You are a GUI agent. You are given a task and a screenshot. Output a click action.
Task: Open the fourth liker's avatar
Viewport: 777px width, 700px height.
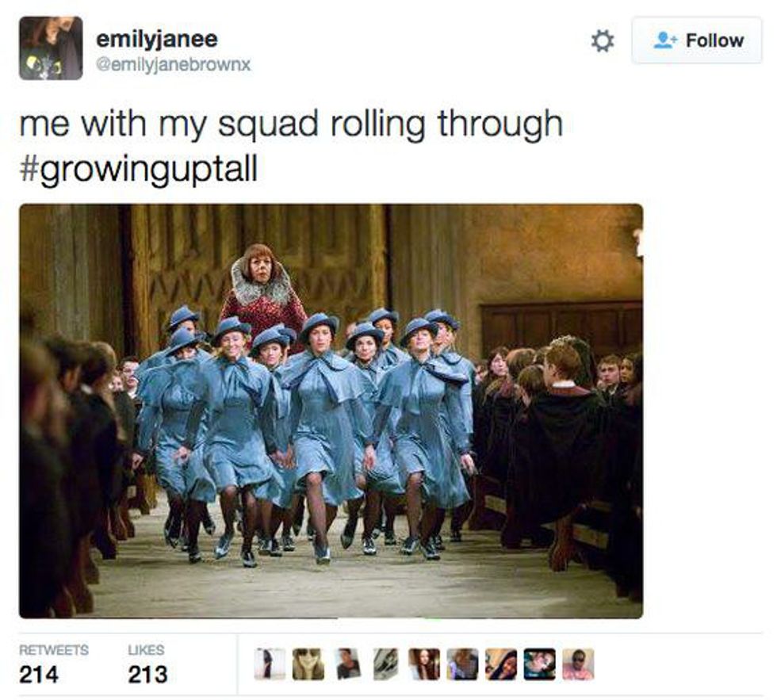tap(385, 664)
